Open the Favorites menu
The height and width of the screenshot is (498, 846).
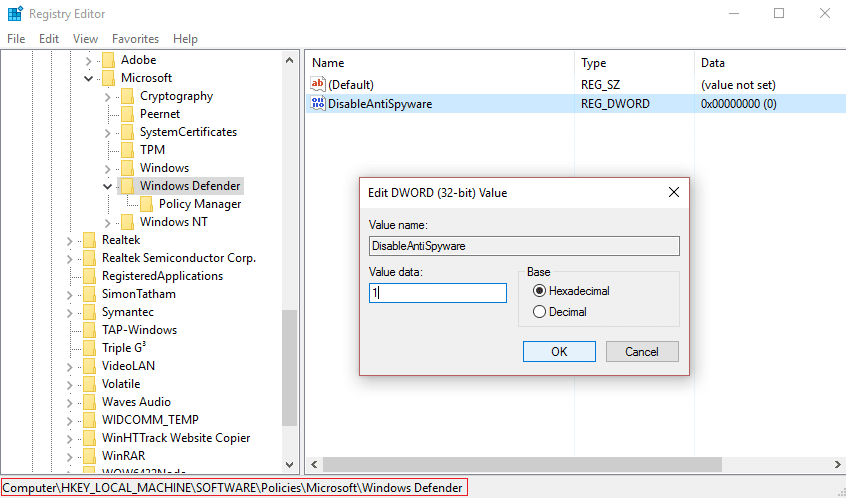135,39
